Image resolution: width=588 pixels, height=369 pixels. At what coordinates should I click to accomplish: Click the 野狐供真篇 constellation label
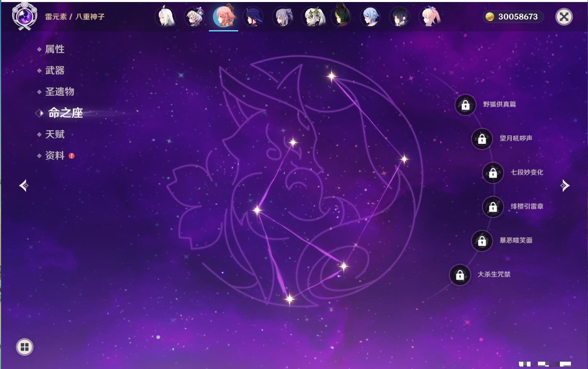click(499, 104)
